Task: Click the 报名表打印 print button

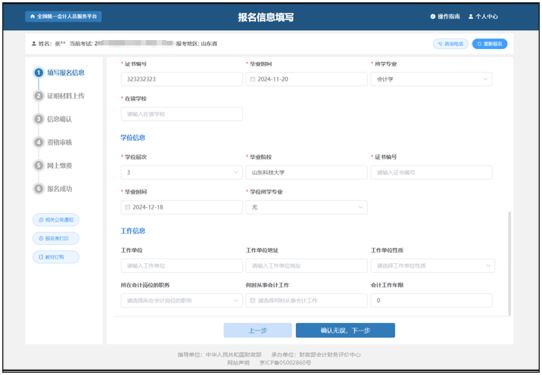Action: pyautogui.click(x=56, y=238)
